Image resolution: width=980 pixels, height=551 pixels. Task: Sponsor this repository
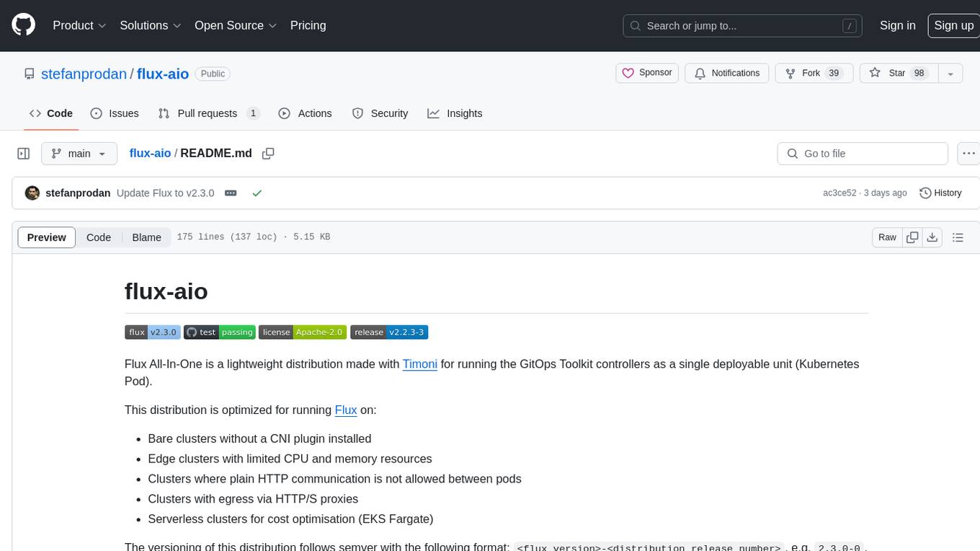(647, 73)
